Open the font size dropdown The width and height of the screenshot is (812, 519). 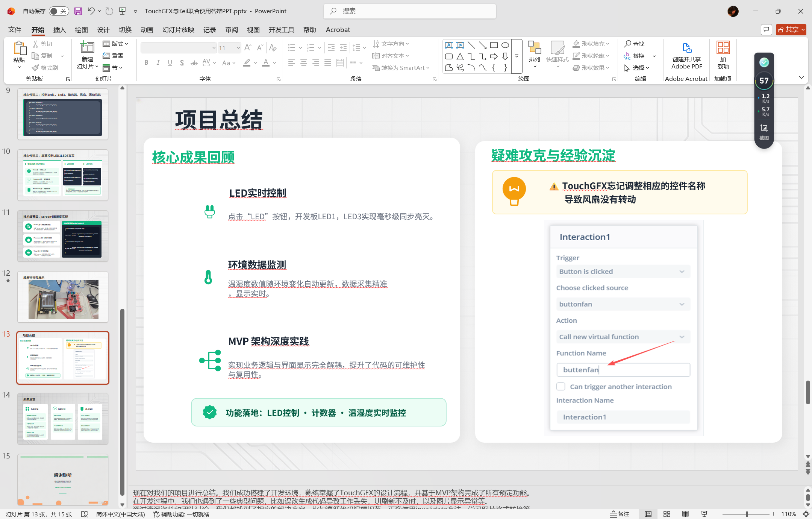[238, 48]
